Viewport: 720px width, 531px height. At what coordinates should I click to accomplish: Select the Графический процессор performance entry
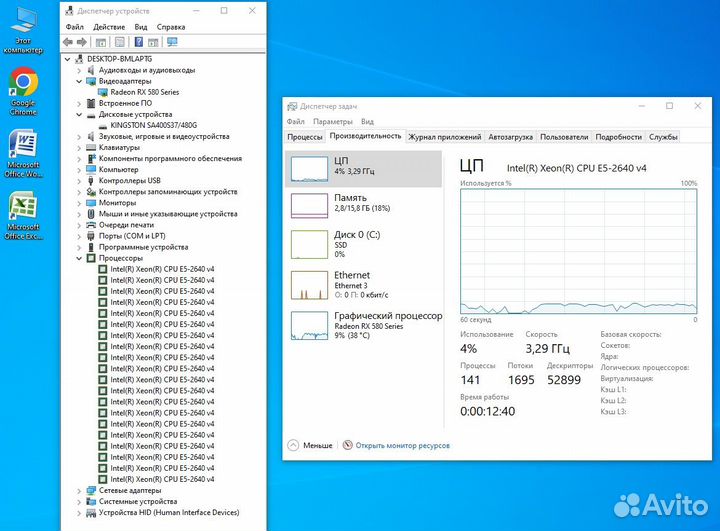[363, 325]
